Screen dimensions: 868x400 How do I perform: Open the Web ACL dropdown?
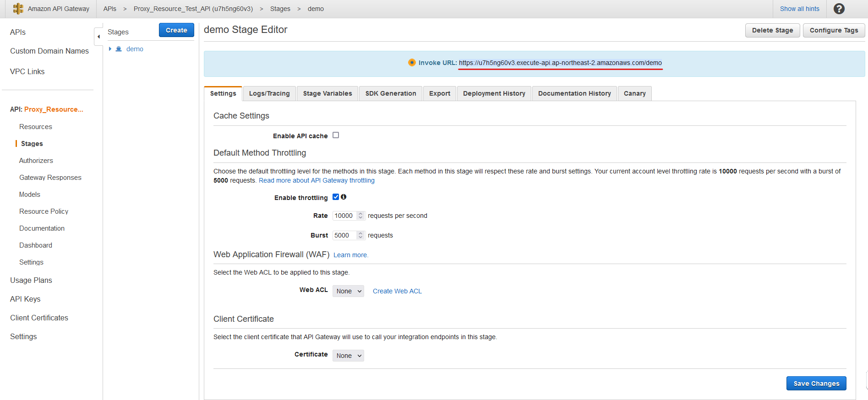pos(348,291)
